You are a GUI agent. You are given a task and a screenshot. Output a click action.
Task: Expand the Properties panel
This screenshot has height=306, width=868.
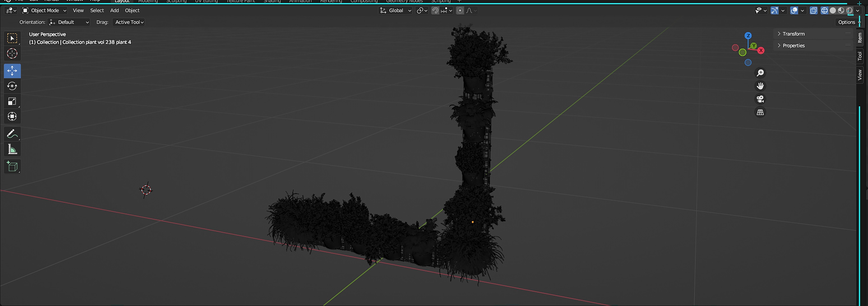tap(813, 45)
